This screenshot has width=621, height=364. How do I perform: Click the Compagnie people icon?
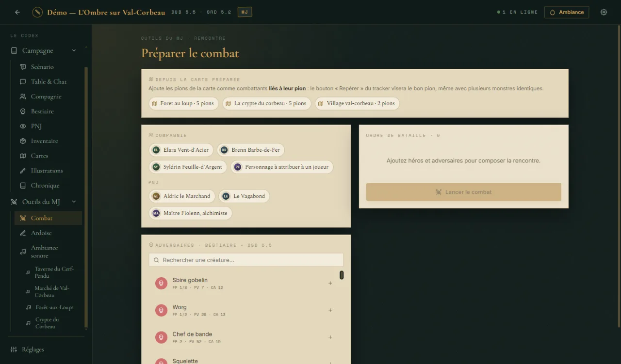point(23,96)
